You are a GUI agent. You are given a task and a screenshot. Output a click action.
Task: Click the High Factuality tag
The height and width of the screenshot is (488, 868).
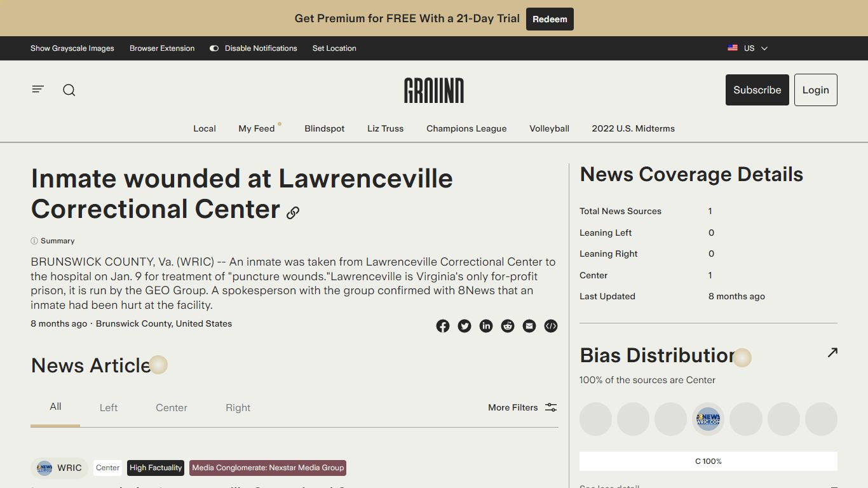156,468
